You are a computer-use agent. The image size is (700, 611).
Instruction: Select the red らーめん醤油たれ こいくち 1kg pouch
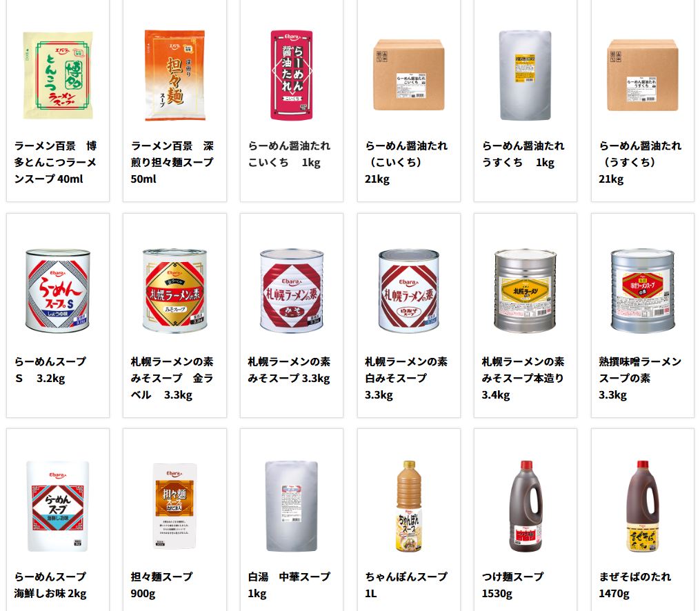292,75
